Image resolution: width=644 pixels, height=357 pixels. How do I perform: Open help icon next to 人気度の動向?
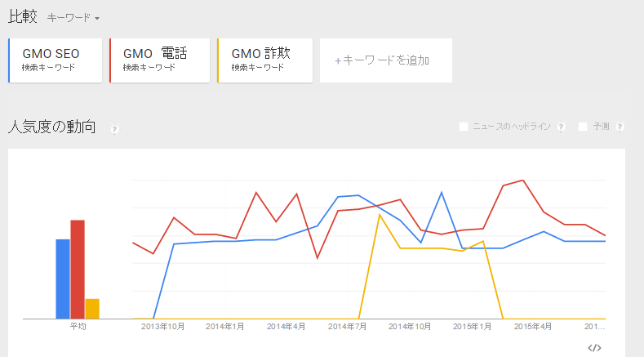click(114, 129)
